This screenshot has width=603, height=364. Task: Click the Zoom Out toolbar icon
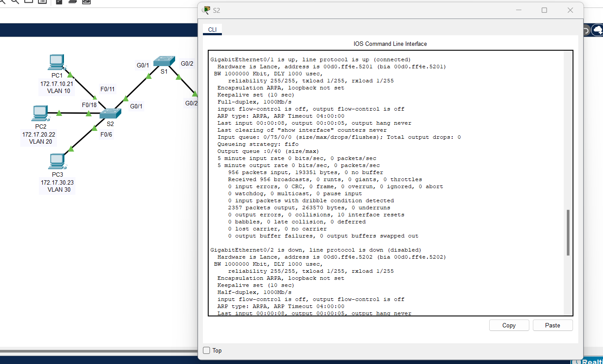pos(15,2)
